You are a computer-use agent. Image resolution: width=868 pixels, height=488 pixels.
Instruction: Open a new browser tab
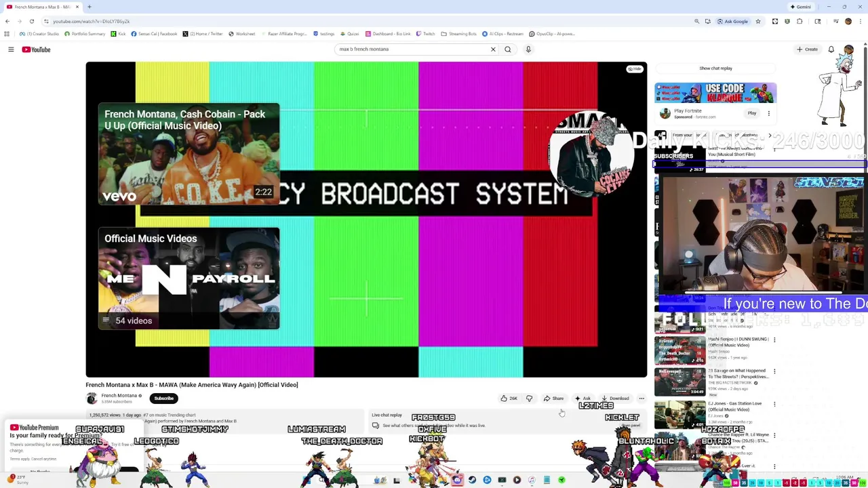(90, 7)
